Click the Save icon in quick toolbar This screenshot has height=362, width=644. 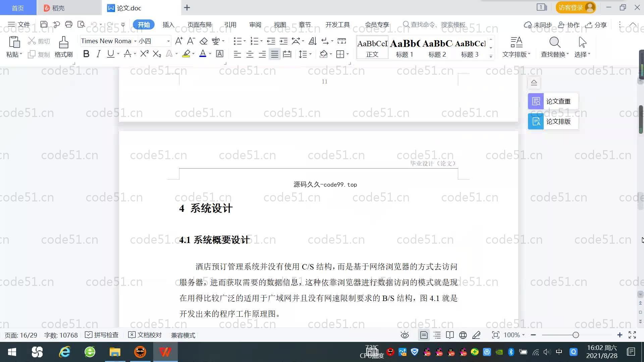44,24
